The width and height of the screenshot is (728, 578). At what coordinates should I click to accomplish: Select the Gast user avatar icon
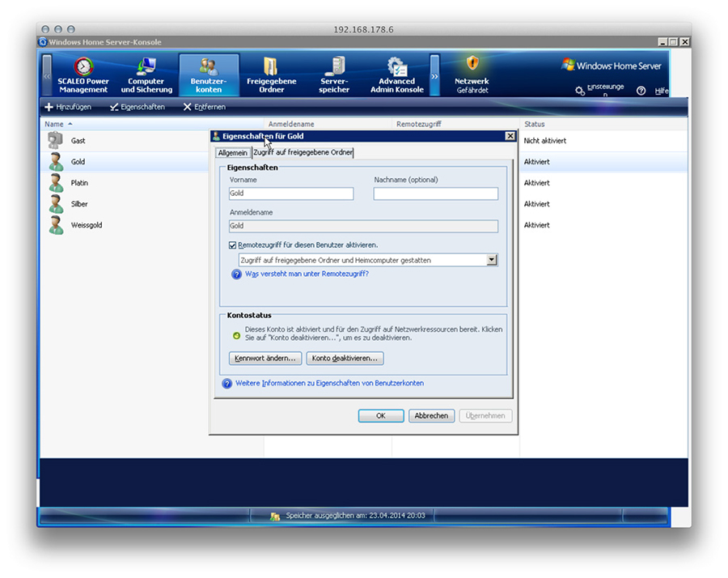[x=55, y=140]
